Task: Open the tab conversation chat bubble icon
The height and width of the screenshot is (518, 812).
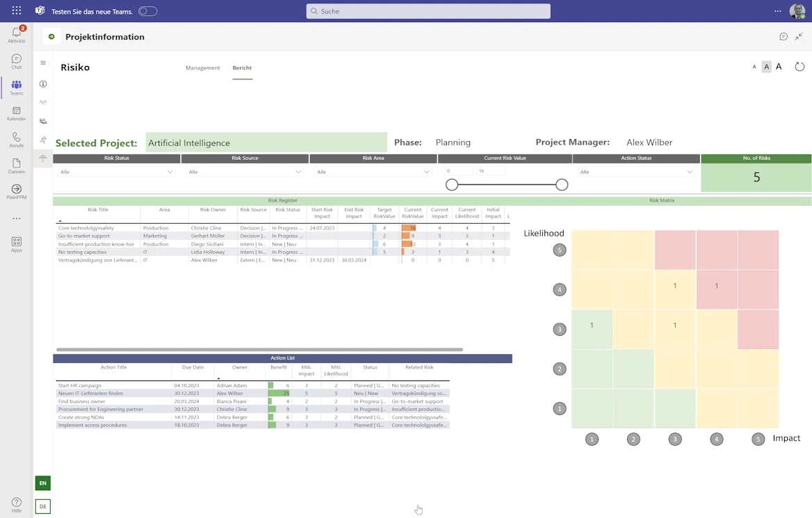Action: 783,37
